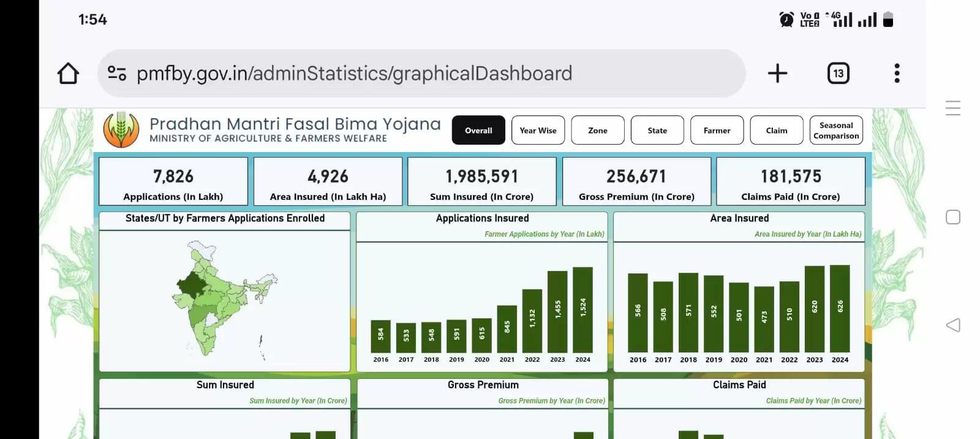Click 'Area Insured' panel title
The height and width of the screenshot is (439, 980).
click(739, 218)
